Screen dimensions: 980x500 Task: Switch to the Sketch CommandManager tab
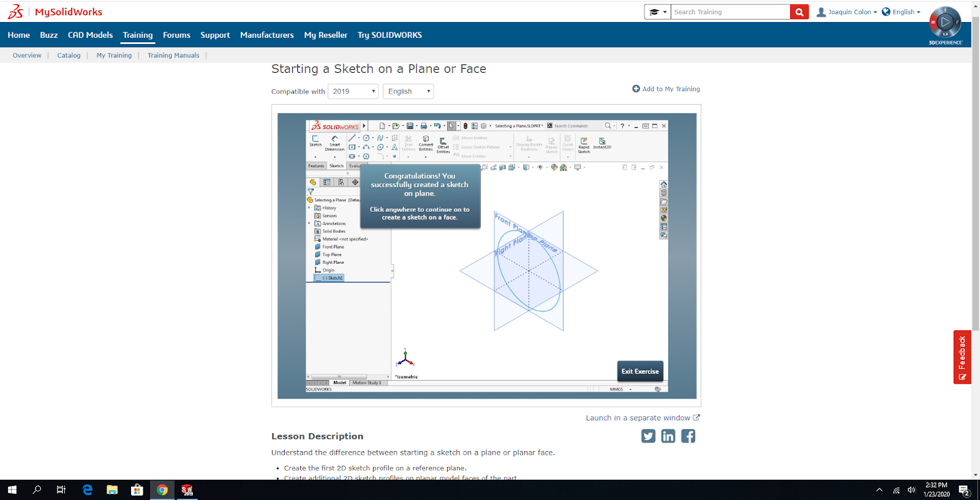pos(337,166)
